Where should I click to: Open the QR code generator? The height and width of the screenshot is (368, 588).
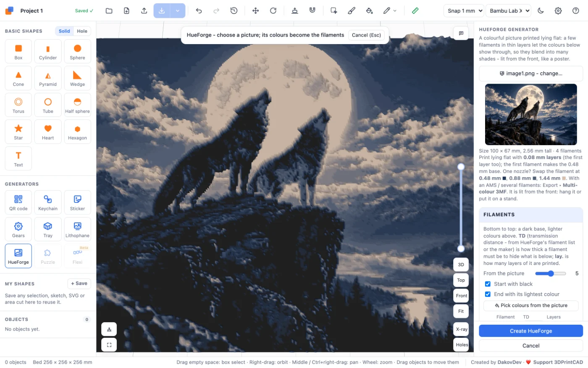point(18,202)
